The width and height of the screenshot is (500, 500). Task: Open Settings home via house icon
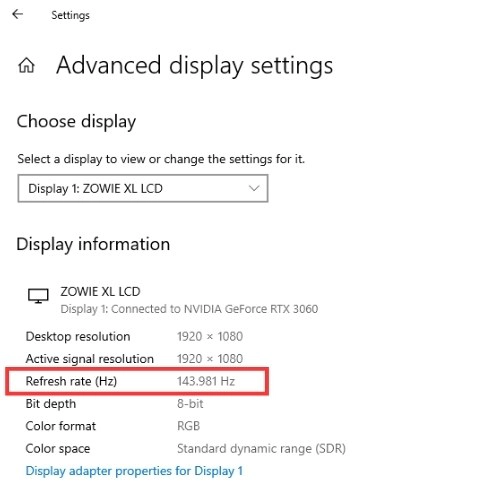(x=26, y=65)
